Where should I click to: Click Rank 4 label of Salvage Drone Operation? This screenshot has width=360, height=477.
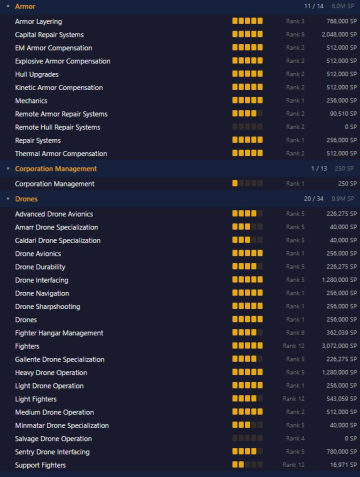295,439
